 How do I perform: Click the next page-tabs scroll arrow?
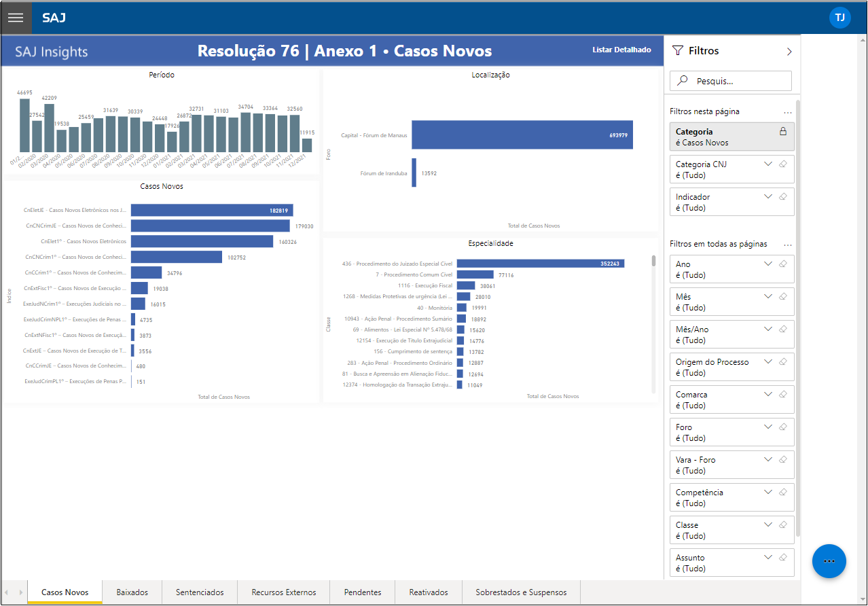point(20,592)
